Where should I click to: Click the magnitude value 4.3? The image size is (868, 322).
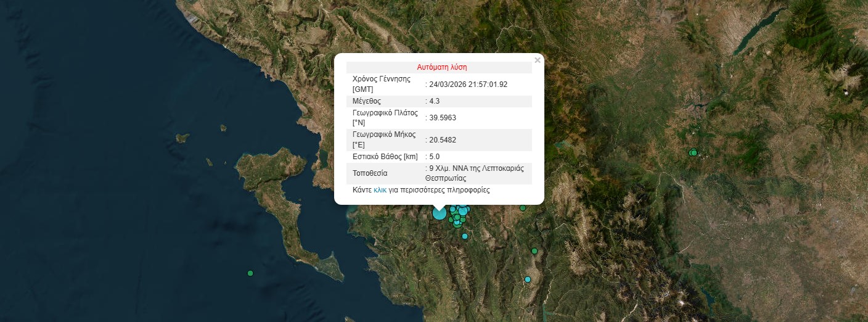434,101
